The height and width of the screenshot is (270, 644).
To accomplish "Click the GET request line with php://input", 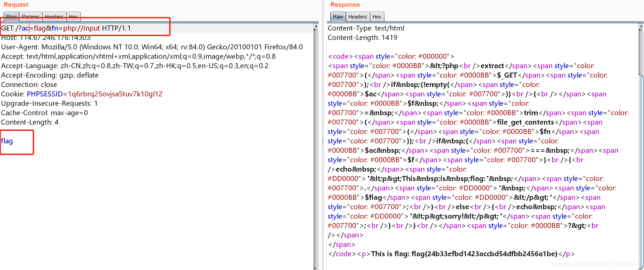I will point(66,28).
